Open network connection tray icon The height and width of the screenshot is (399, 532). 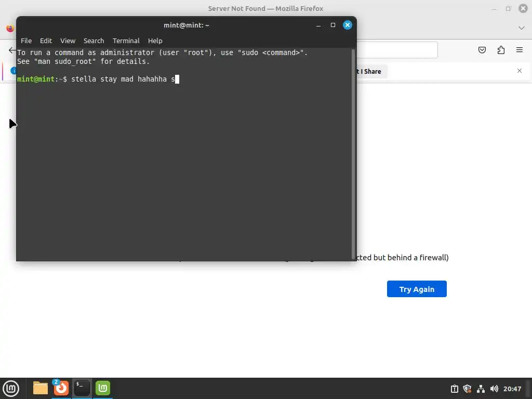pyautogui.click(x=481, y=389)
